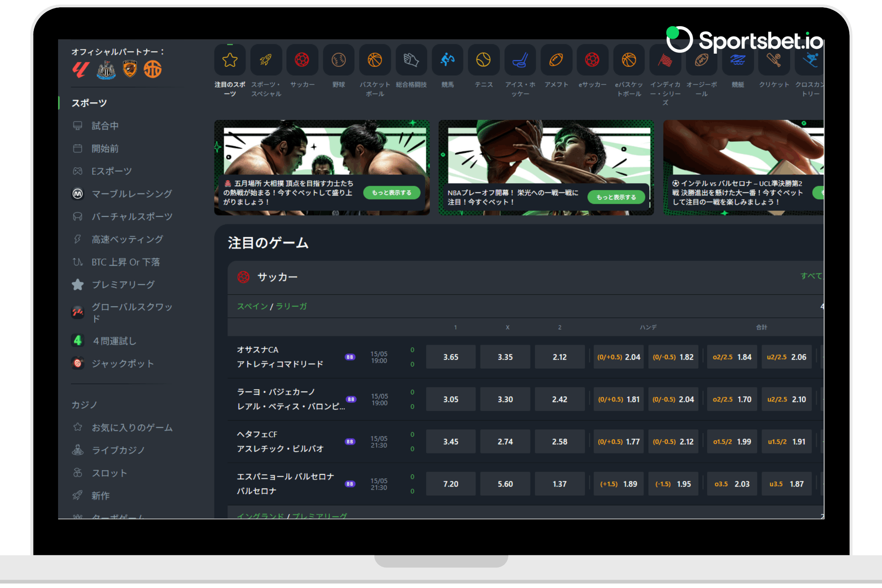Image resolution: width=882 pixels, height=588 pixels.
Task: Open スポーツ・スペシャル rocket icon
Action: point(266,60)
